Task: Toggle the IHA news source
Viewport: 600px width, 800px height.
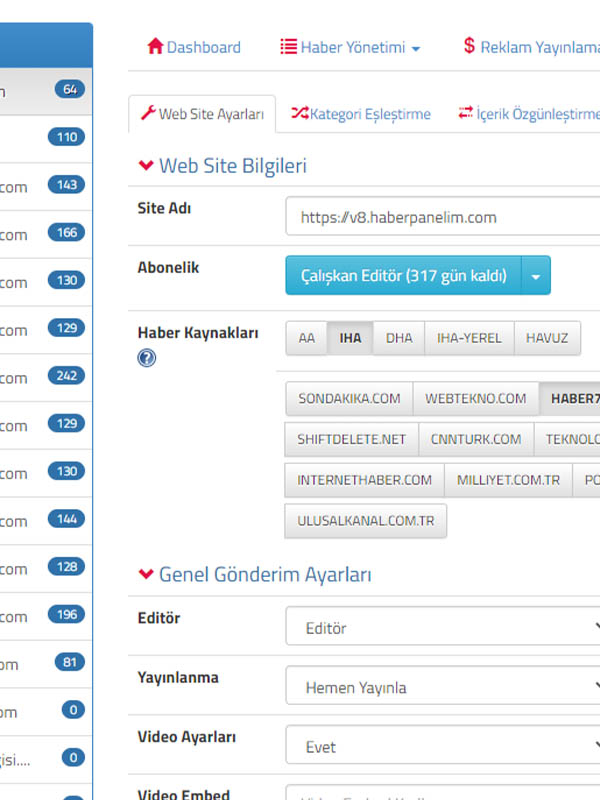Action: pyautogui.click(x=350, y=338)
